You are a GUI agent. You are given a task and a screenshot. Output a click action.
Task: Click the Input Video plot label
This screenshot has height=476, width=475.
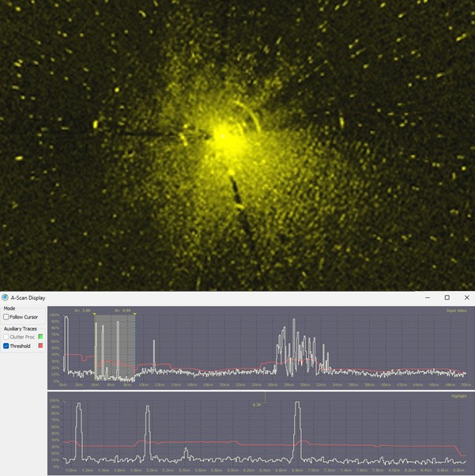456,311
